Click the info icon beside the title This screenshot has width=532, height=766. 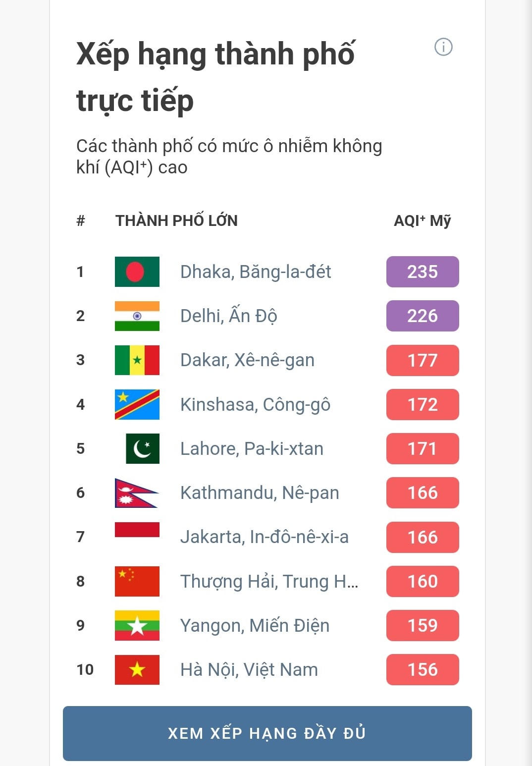443,47
